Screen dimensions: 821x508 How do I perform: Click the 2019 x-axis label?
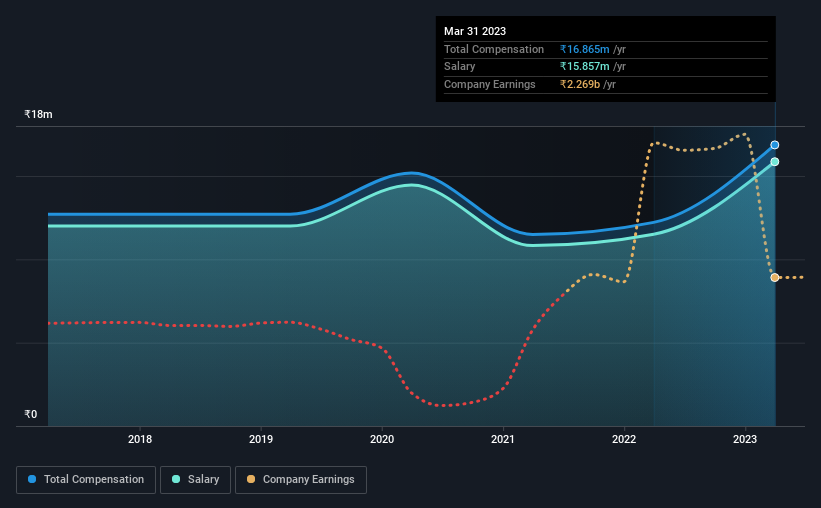(x=261, y=439)
